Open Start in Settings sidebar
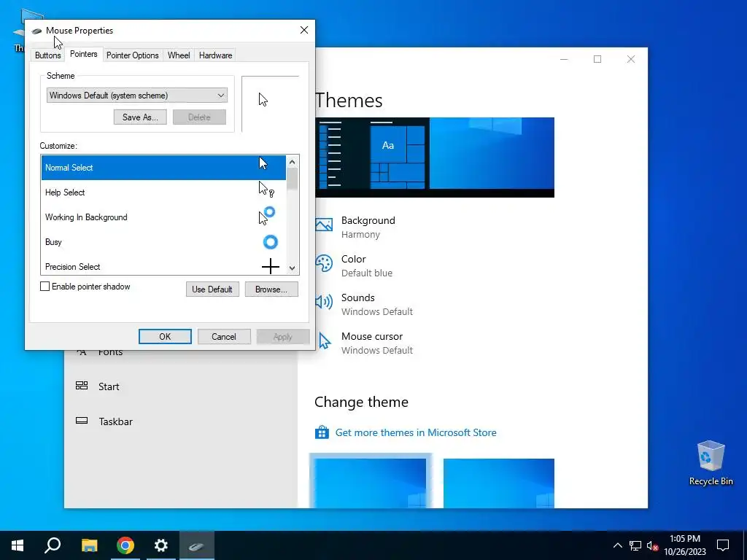Viewport: 747px width, 560px height. tap(109, 386)
